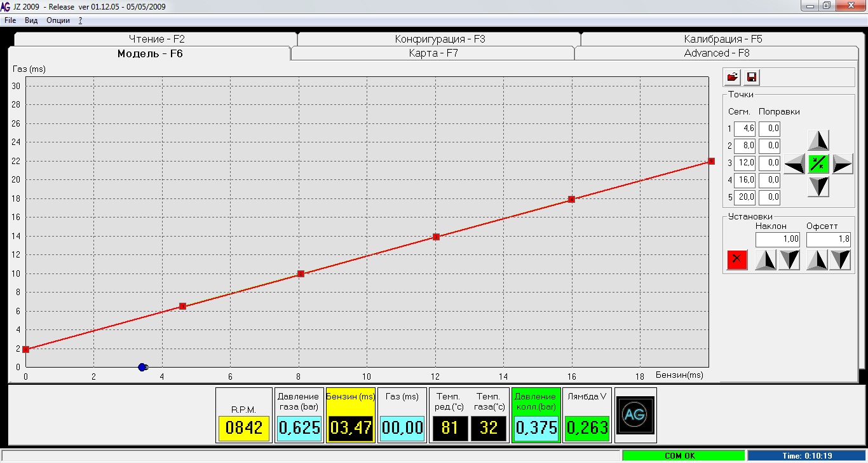Select the curve point at 16 ms
The image size is (868, 463).
click(571, 199)
